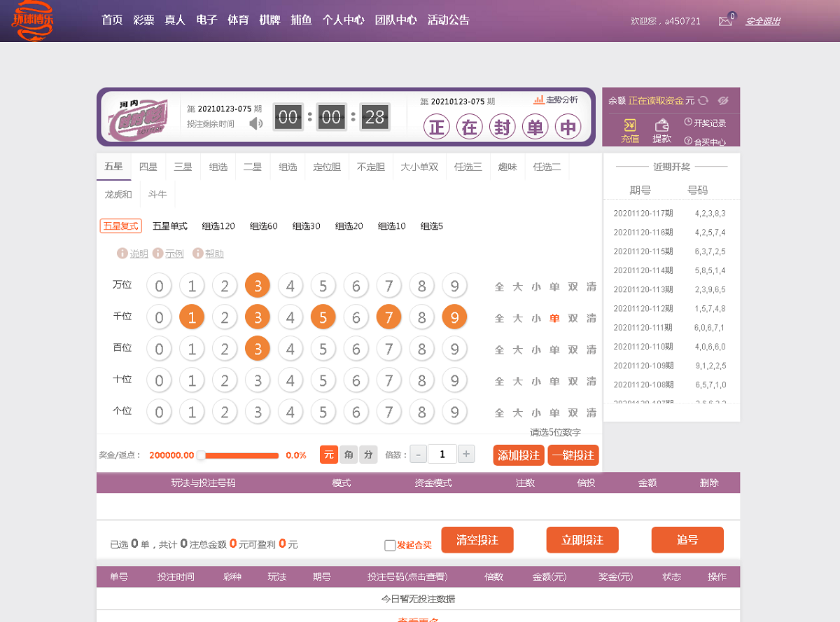Switch to the 四星 tab
Screen dimensions: 840x622
148,166
